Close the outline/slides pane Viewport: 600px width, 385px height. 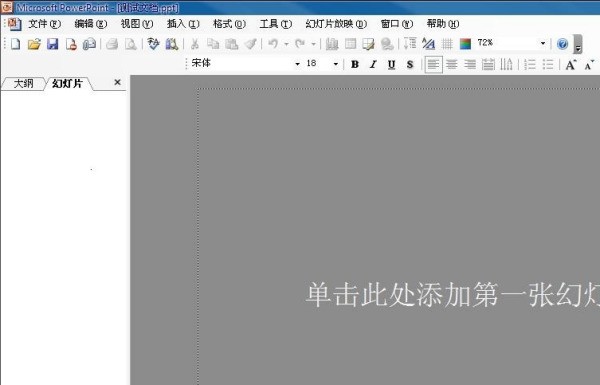click(117, 82)
